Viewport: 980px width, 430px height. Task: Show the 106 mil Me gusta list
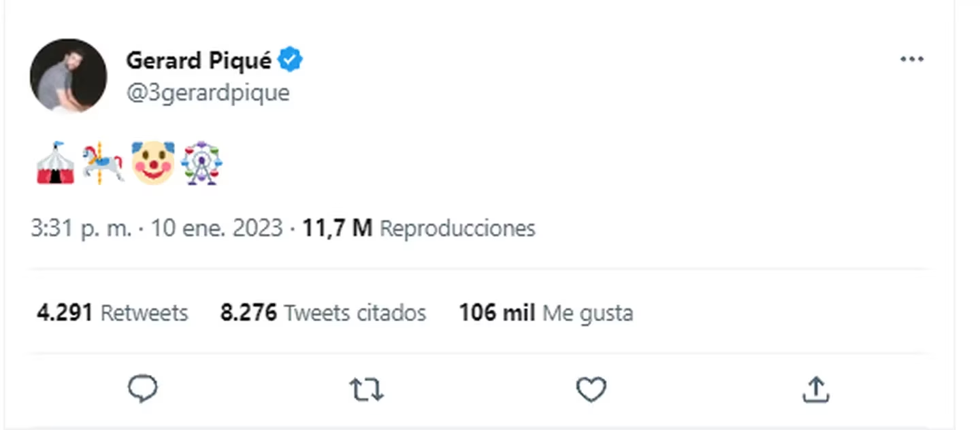[546, 313]
